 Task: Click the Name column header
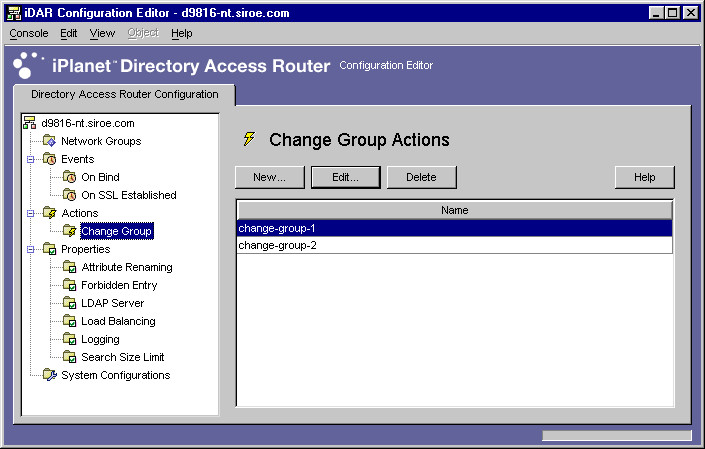455,210
